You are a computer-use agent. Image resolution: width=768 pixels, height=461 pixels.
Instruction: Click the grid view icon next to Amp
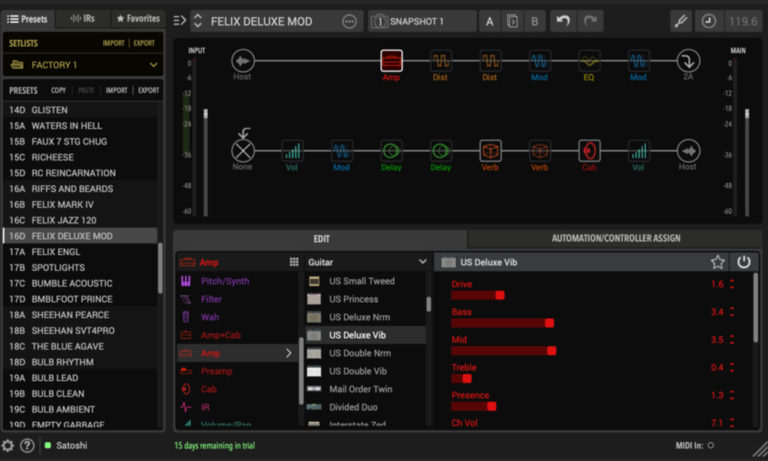coord(294,262)
